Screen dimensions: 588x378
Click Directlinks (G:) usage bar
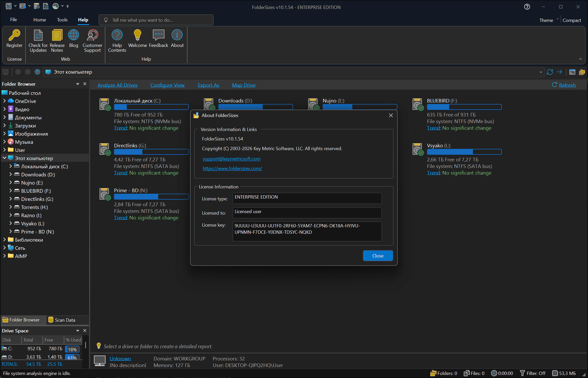[x=151, y=152]
